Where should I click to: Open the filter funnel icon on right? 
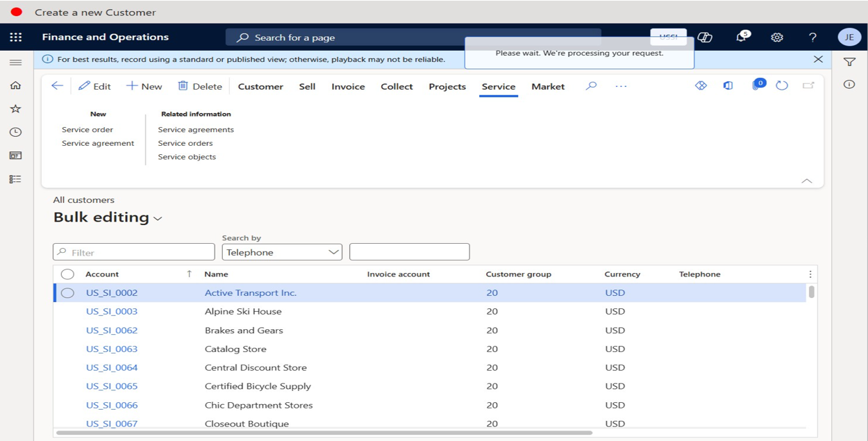(849, 62)
